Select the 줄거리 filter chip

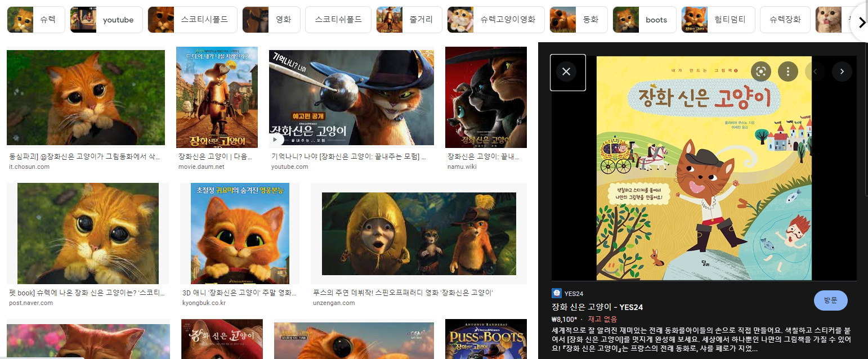[409, 20]
